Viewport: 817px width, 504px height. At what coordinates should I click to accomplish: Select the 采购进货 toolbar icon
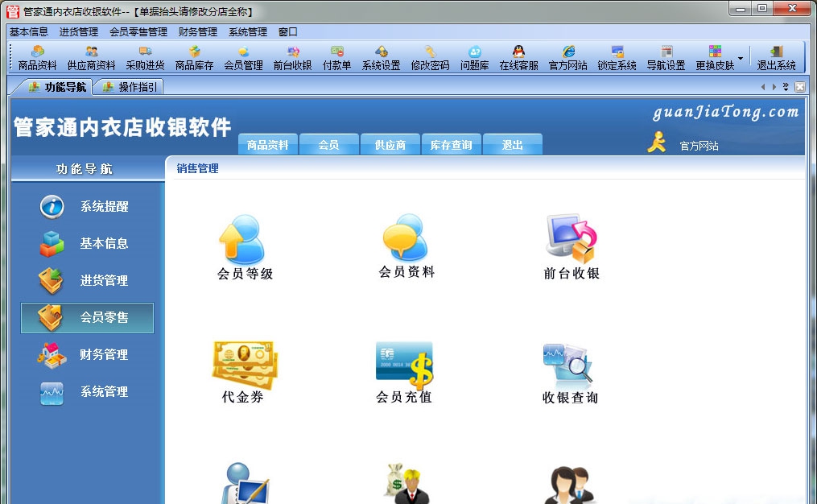coord(146,57)
